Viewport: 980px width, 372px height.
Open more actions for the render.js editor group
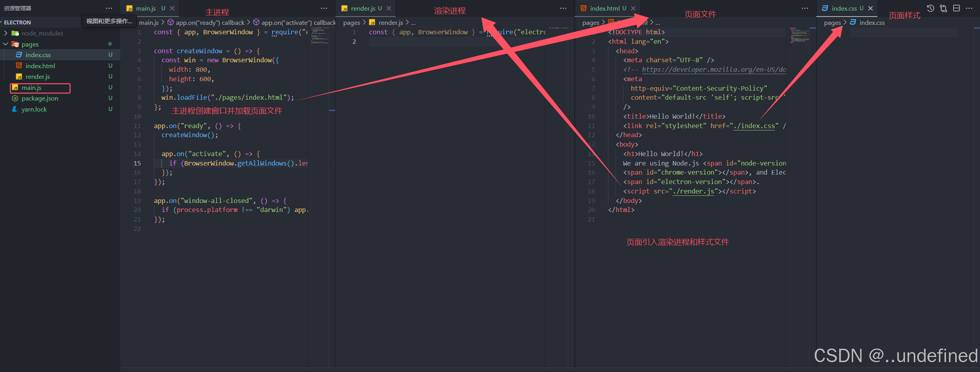pos(563,8)
